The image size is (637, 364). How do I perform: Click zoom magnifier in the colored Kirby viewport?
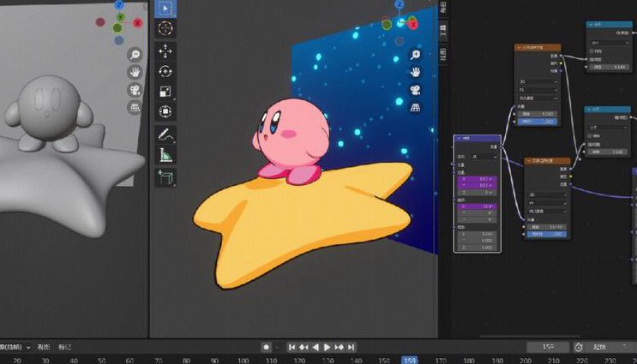(x=415, y=55)
